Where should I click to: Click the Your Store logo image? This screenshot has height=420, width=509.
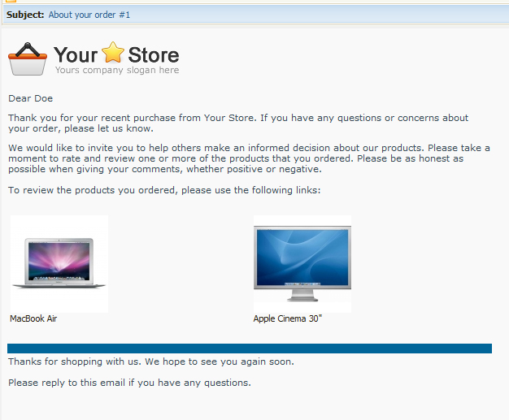(94, 58)
